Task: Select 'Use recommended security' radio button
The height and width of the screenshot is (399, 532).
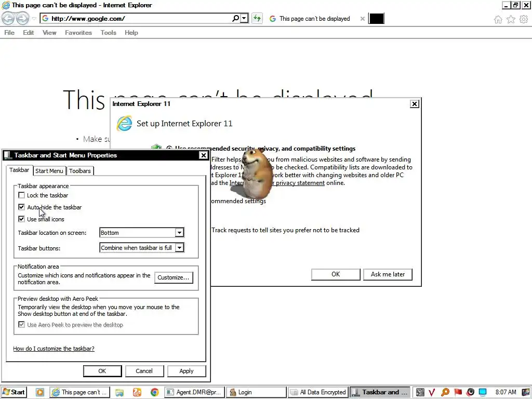Action: point(169,148)
